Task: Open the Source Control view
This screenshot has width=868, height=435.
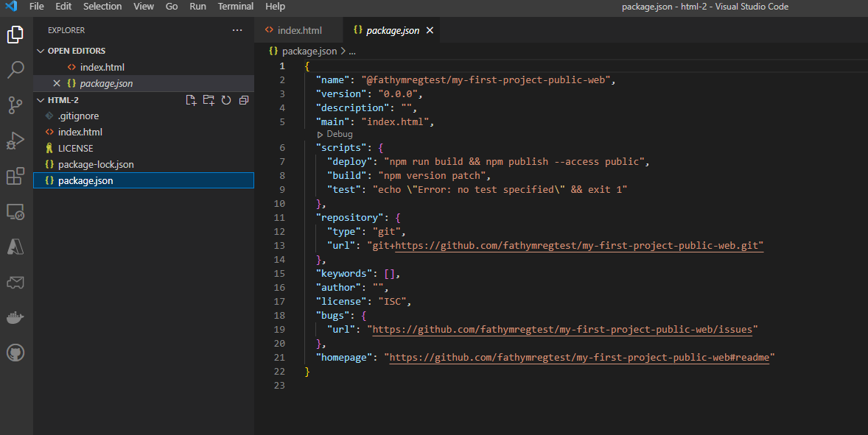Action: point(15,105)
